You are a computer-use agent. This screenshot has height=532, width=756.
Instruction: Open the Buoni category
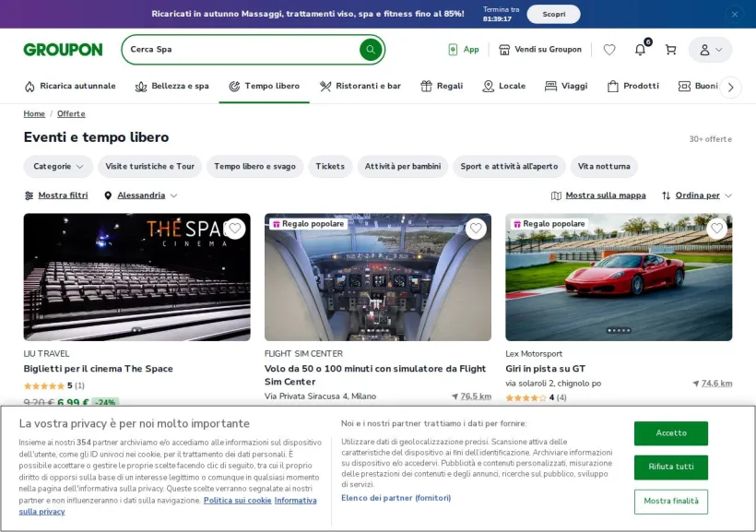tap(698, 86)
